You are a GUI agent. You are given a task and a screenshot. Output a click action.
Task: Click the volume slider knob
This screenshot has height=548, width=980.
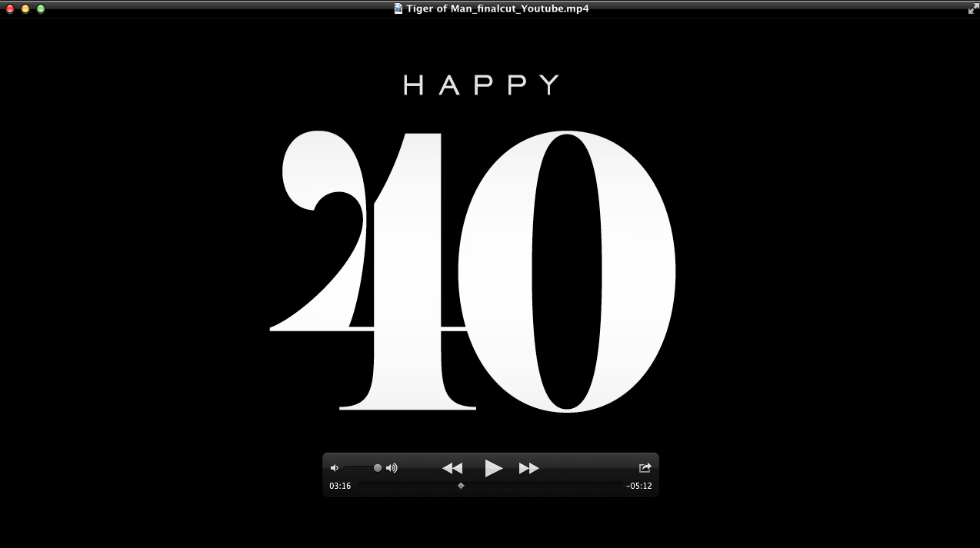pos(378,468)
